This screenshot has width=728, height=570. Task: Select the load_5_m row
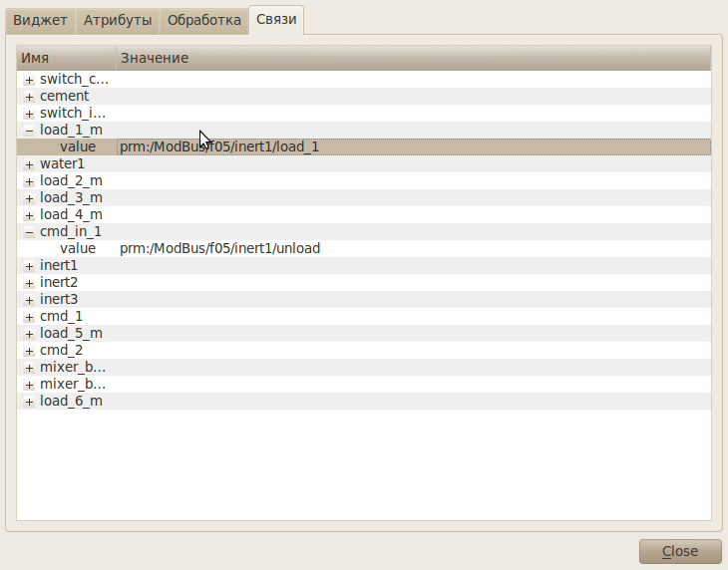point(71,333)
